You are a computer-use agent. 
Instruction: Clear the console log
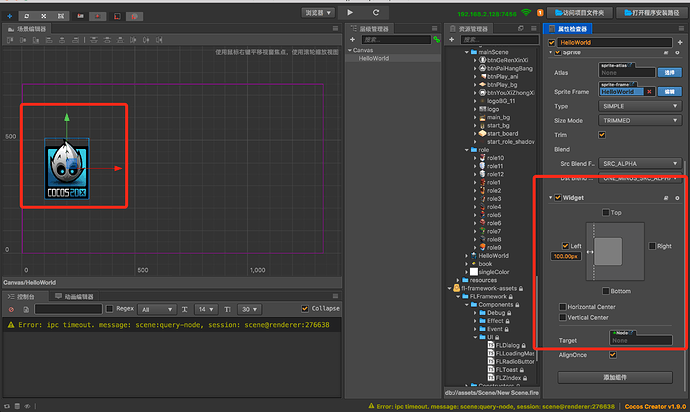click(11, 309)
